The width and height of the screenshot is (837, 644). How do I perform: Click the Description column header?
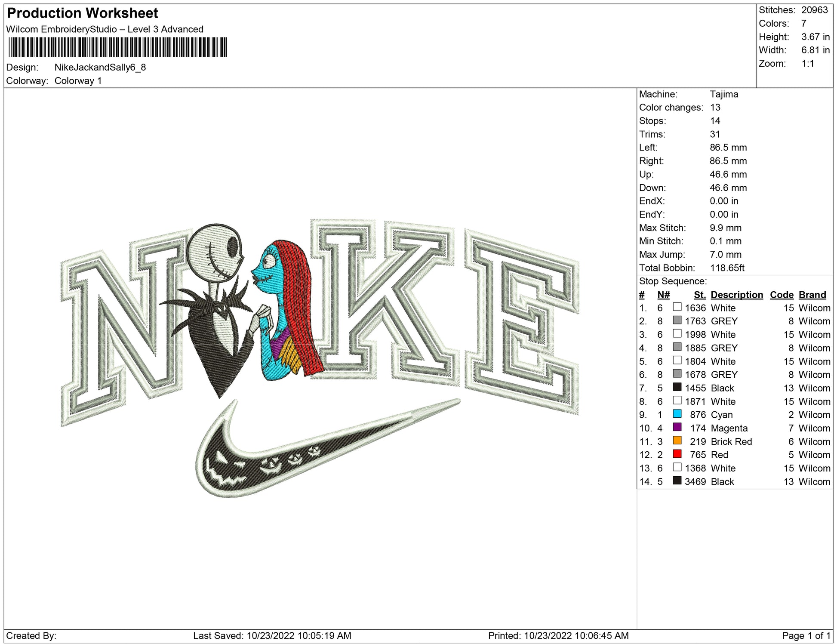click(x=736, y=295)
